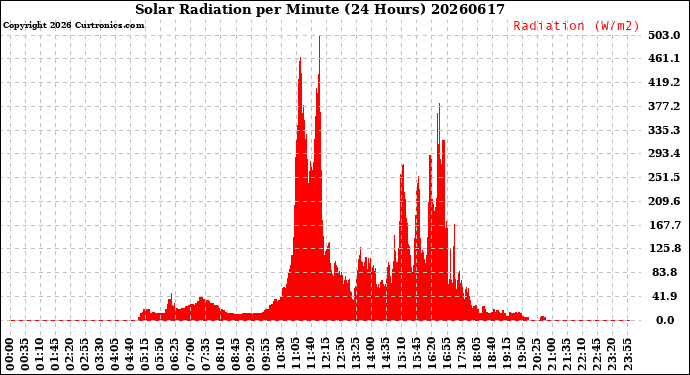Select the 335.3 y-axis value
Image resolution: width=690 pixels, height=375 pixels.
[x=664, y=130]
